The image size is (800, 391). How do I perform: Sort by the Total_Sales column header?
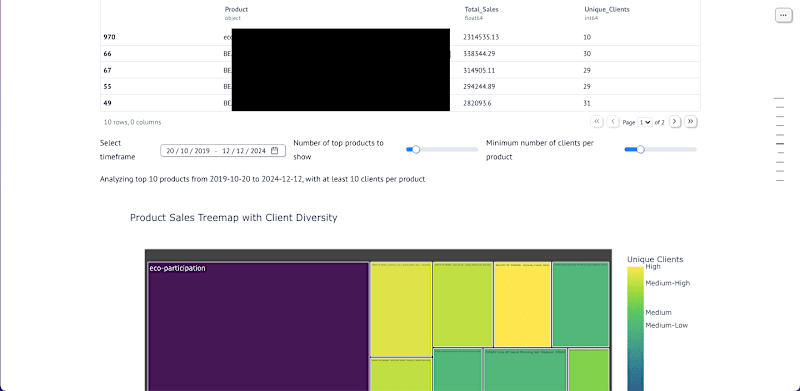pos(481,9)
